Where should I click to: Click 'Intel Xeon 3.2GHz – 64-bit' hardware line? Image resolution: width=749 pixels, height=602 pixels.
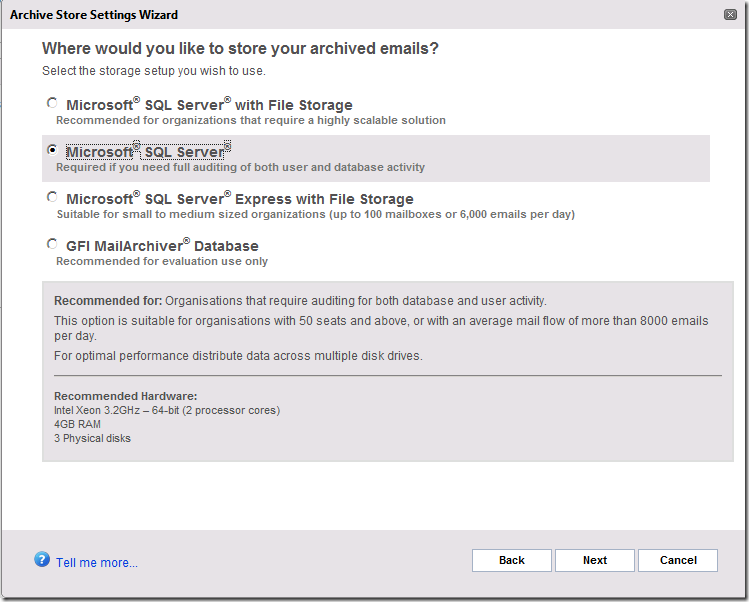coord(167,410)
